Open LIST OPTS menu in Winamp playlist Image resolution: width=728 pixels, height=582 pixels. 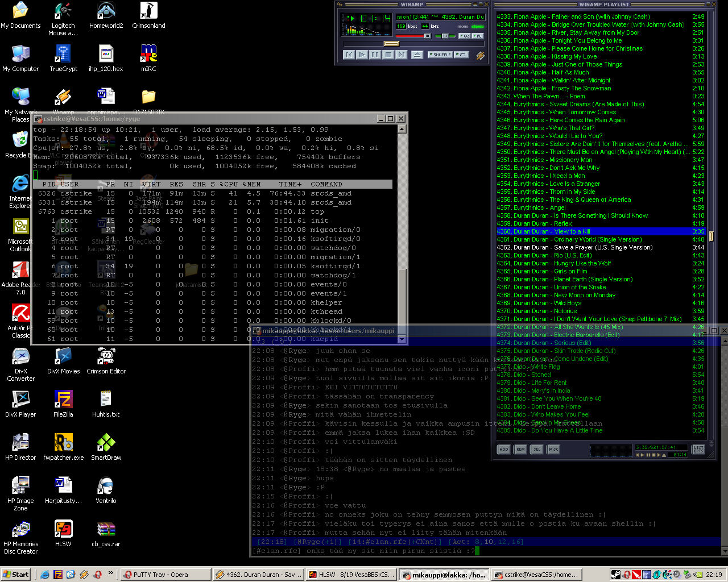[x=698, y=449]
